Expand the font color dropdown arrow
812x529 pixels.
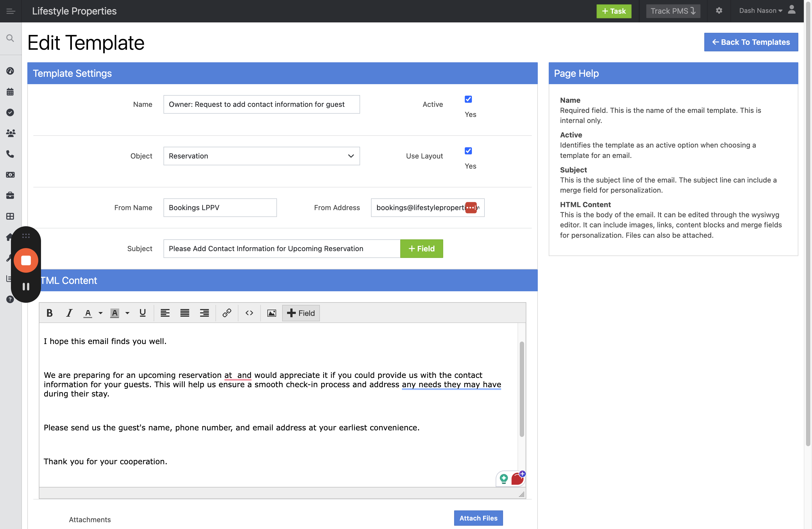click(101, 313)
